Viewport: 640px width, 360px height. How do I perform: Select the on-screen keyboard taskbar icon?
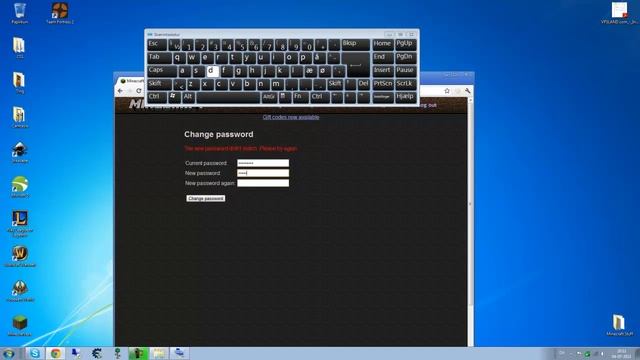click(180, 353)
